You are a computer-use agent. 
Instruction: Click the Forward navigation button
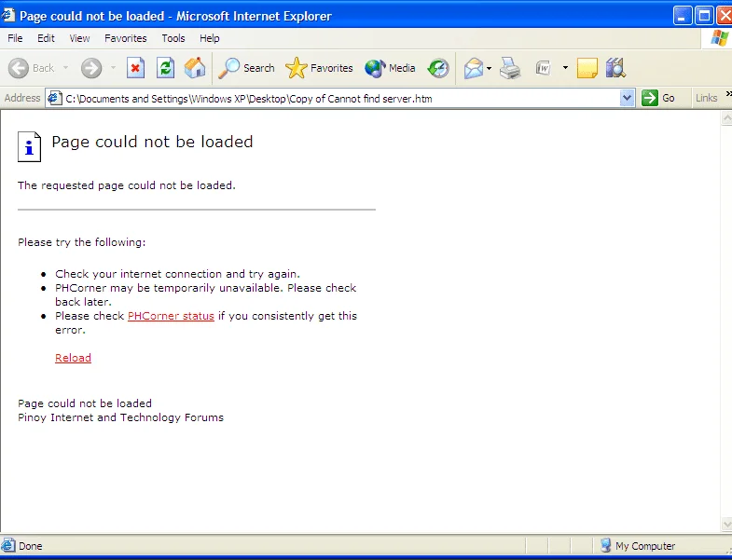click(x=91, y=68)
